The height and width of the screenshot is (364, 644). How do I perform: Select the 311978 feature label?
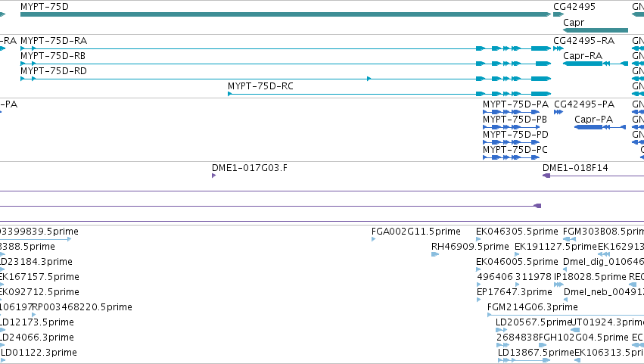[x=533, y=277]
